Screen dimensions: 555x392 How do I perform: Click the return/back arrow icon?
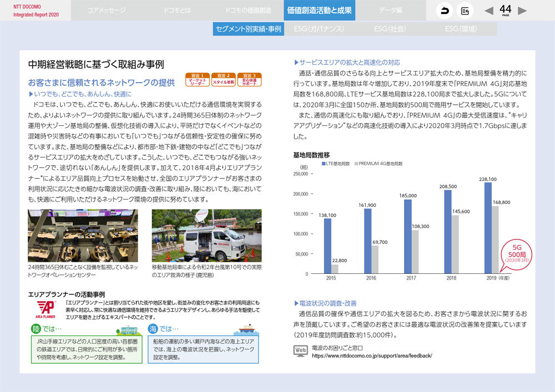tap(445, 11)
